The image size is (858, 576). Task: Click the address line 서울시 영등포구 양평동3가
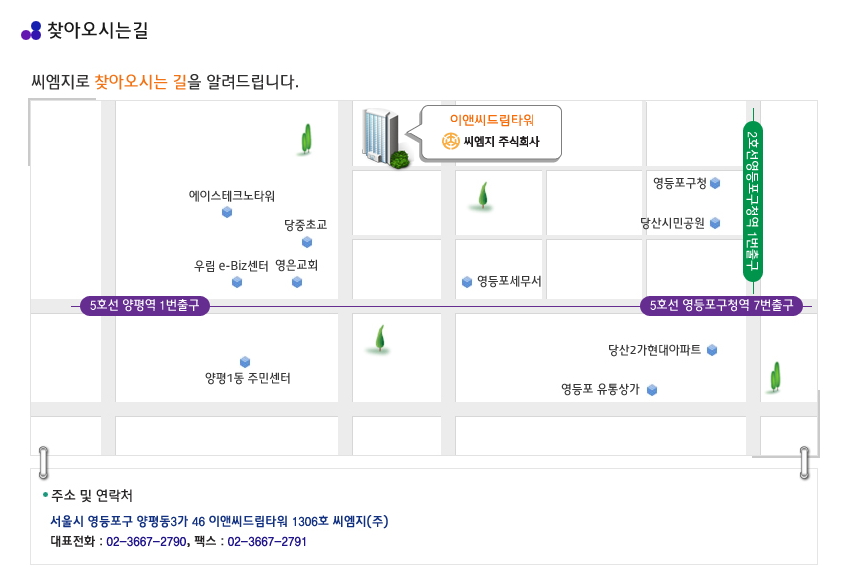pos(219,521)
